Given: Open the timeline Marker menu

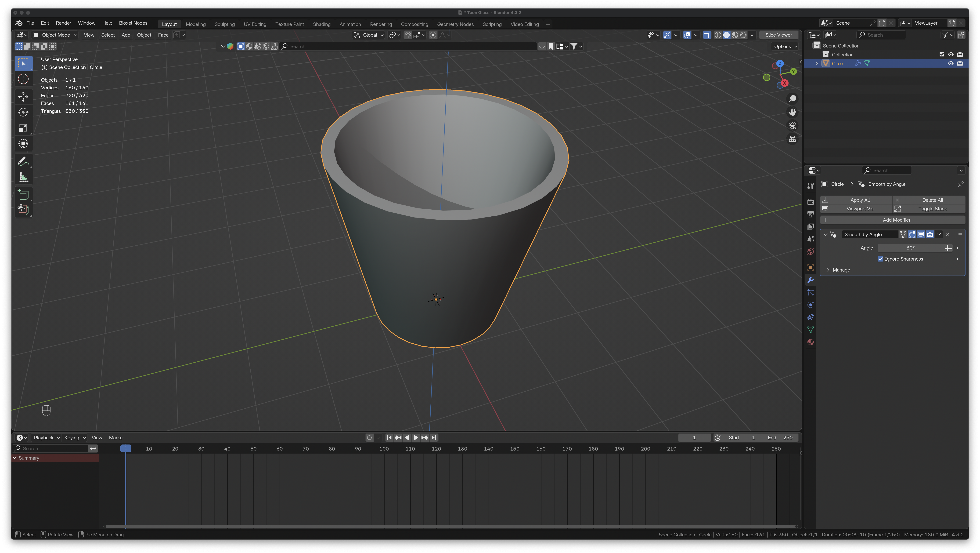Looking at the screenshot, I should point(116,438).
